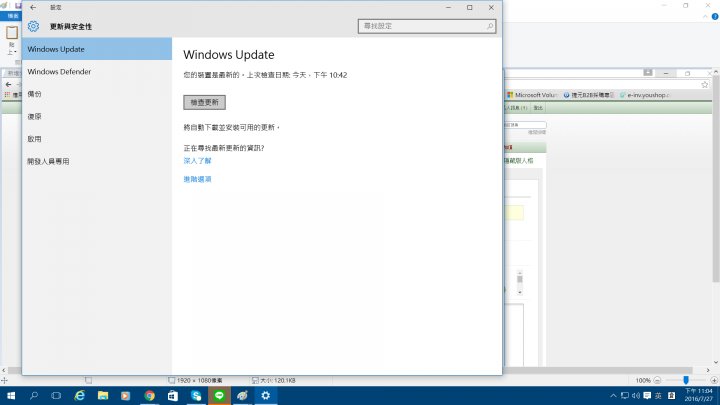Open the 備份 section
The height and width of the screenshot is (405, 720).
[97, 94]
